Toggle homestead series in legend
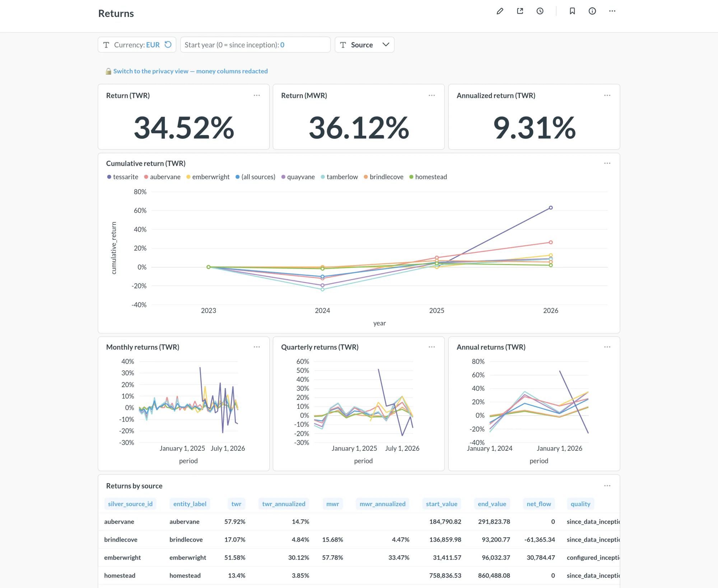This screenshot has width=718, height=588. (x=428, y=177)
